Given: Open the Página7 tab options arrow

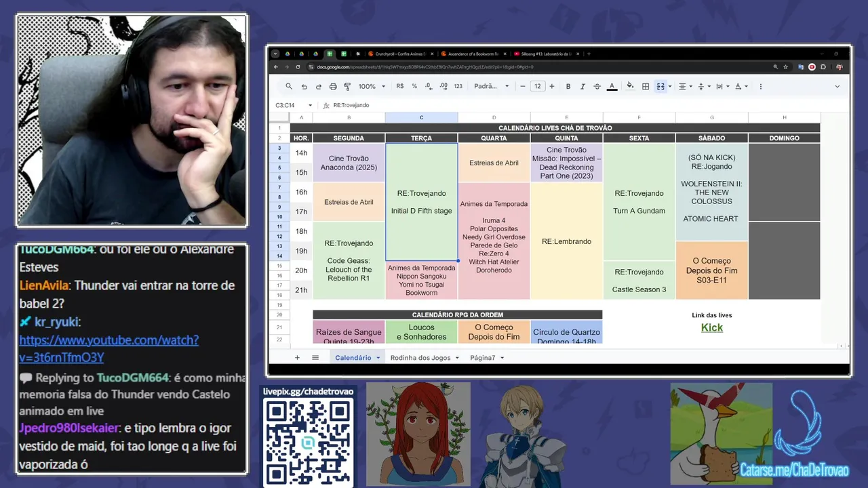Looking at the screenshot, I should pyautogui.click(x=502, y=358).
